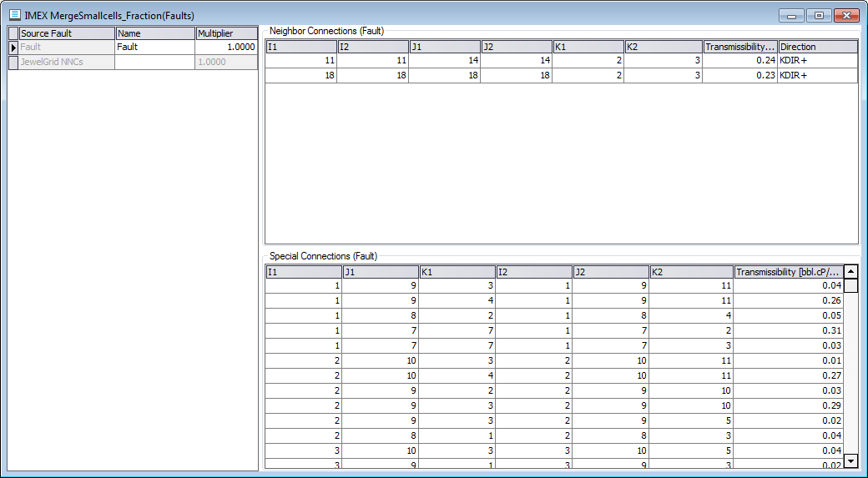Click the Multiplier column header

(x=225, y=33)
